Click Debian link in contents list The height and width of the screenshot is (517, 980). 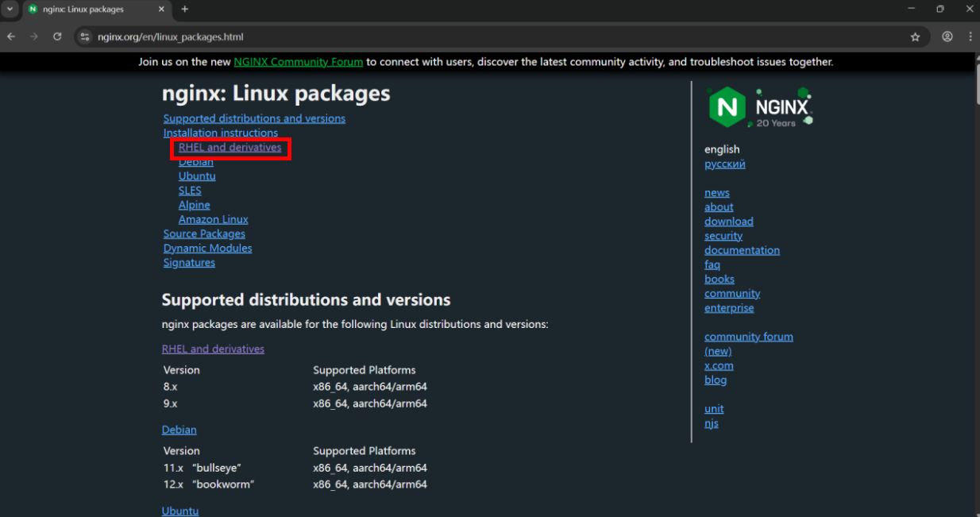tap(196, 162)
